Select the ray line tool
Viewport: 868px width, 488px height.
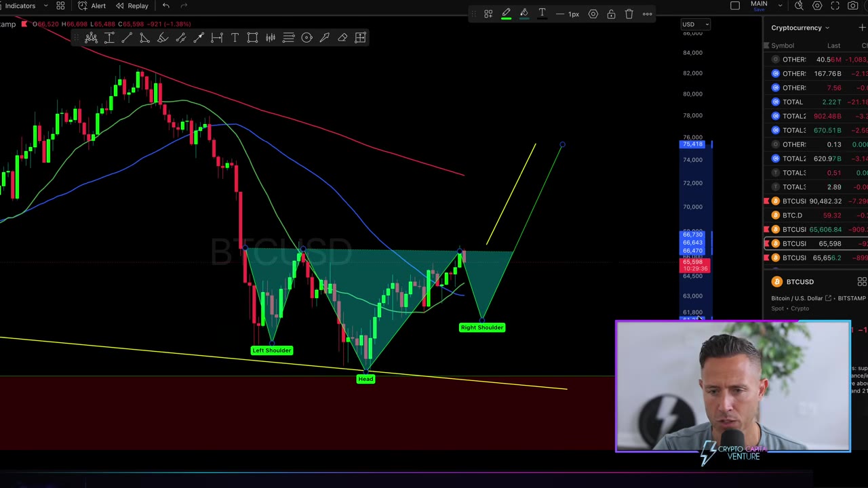coord(199,38)
